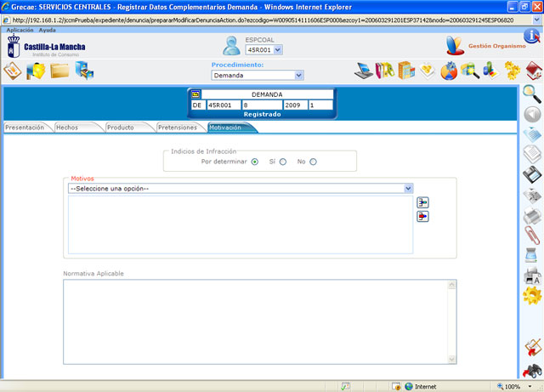The width and height of the screenshot is (544, 392).
Task: Switch to the Pretensiones tab
Action: tap(178, 128)
